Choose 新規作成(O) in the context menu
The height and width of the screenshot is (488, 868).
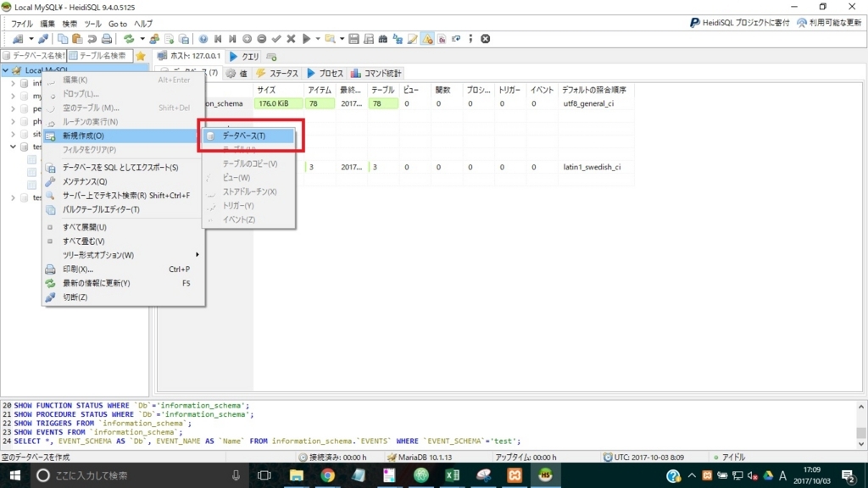pyautogui.click(x=124, y=136)
